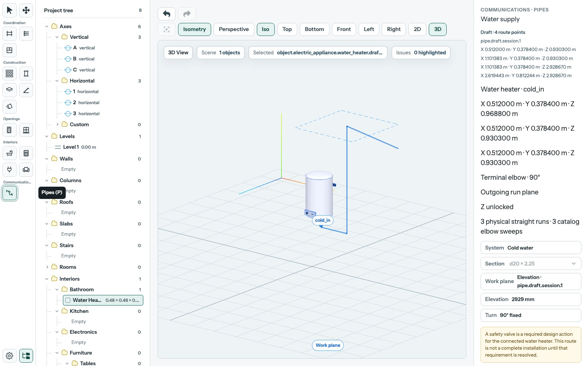This screenshot has height=366, width=588.
Task: Open the Issues 0 highlighted chip
Action: pyautogui.click(x=421, y=53)
